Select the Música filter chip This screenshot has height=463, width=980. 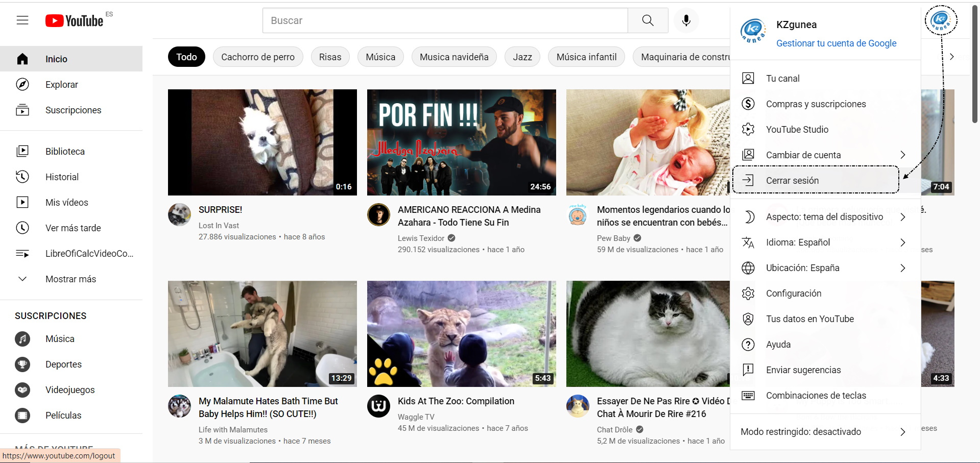coord(380,57)
